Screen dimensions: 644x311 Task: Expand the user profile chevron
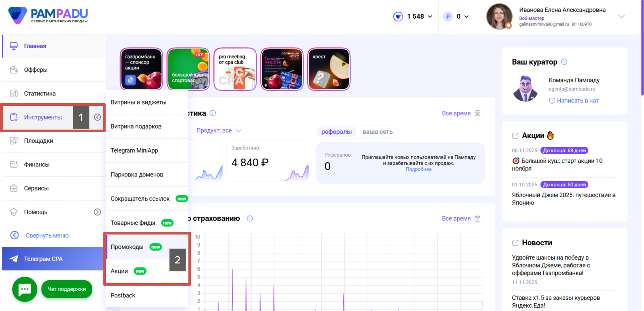pyautogui.click(x=621, y=16)
